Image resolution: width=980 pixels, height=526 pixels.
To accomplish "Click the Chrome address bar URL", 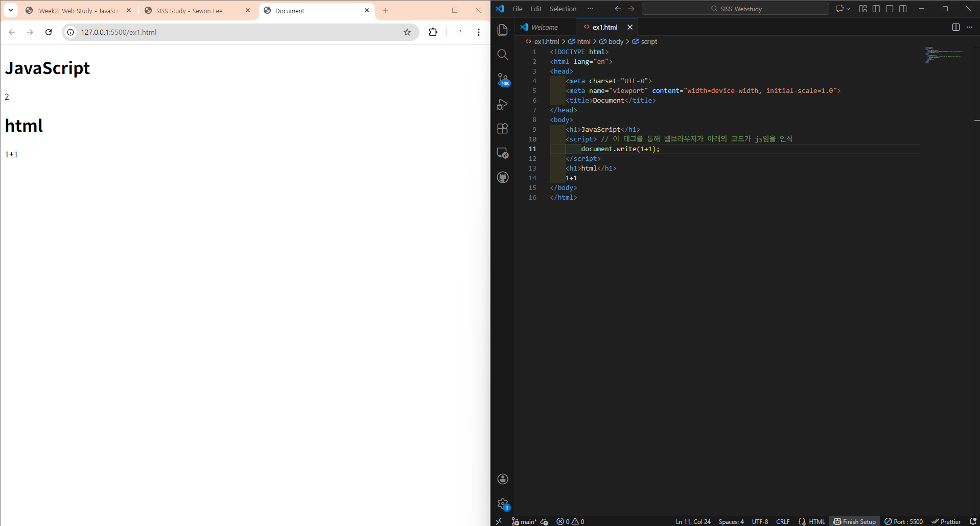I will click(x=119, y=32).
